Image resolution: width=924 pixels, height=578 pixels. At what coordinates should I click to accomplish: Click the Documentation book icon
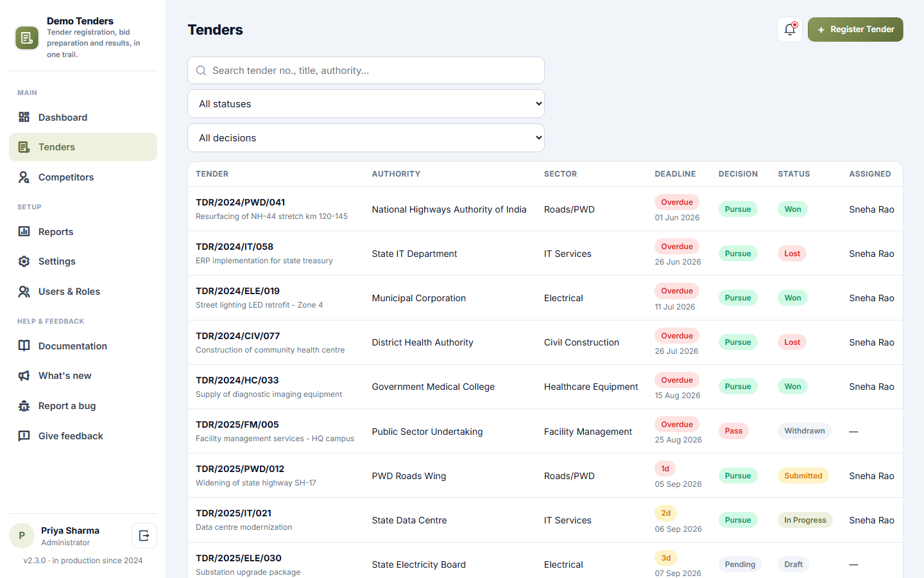coord(24,346)
